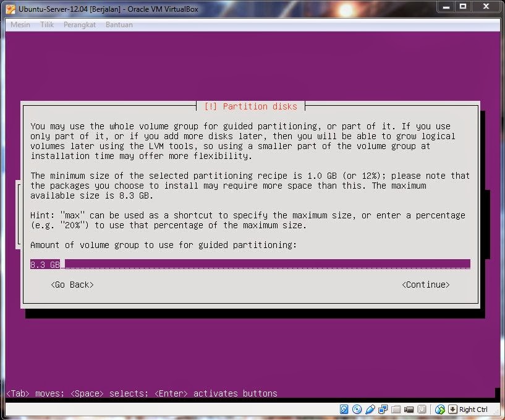505x420 pixels.
Task: Click the keyboard capture arrow icon
Action: pos(452,409)
